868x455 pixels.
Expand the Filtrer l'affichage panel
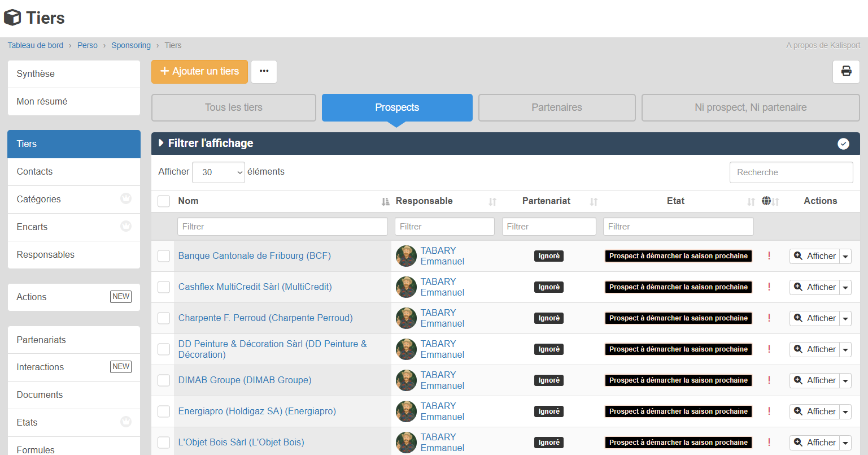(x=206, y=144)
